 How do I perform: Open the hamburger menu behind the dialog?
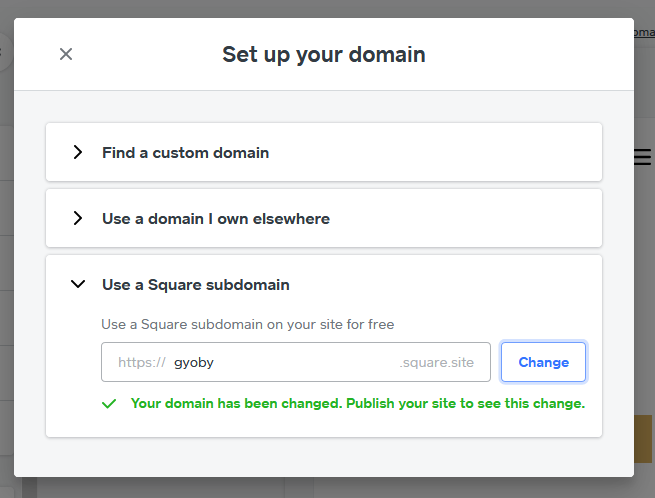pos(642,157)
